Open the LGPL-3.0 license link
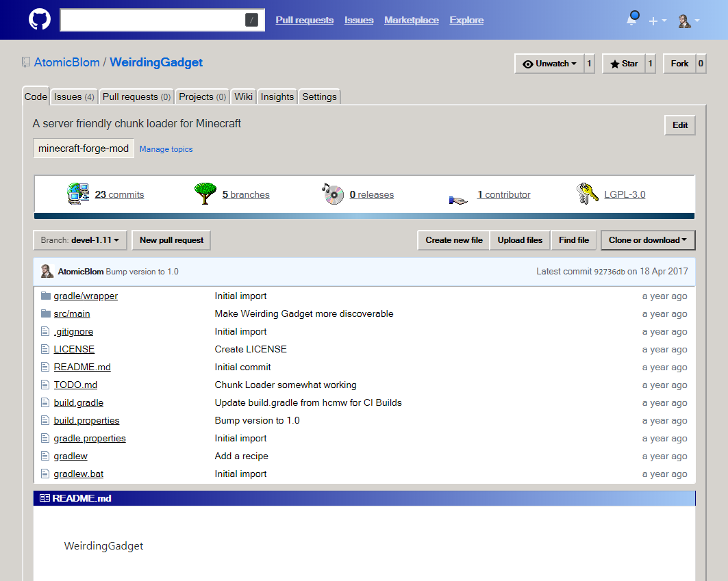The height and width of the screenshot is (581, 728). coord(625,194)
